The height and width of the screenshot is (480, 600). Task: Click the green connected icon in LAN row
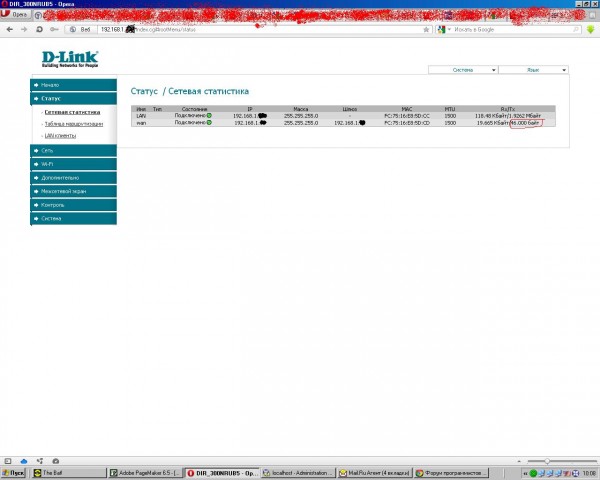click(209, 116)
